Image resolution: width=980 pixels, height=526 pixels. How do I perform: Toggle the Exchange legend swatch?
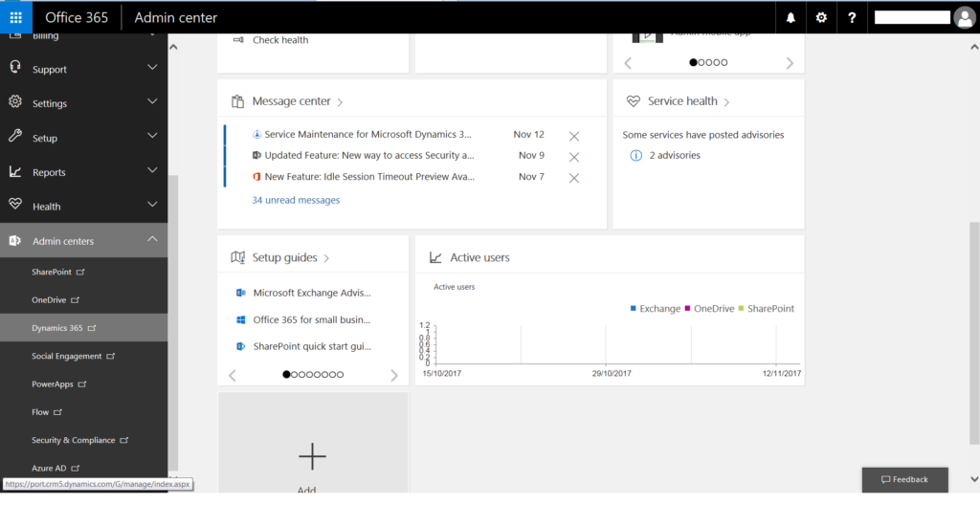point(634,309)
